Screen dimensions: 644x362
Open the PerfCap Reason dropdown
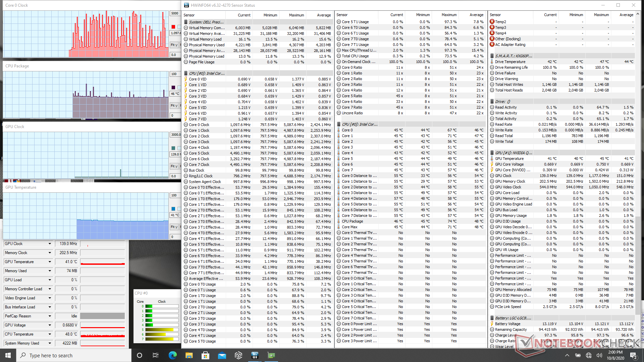click(x=50, y=316)
